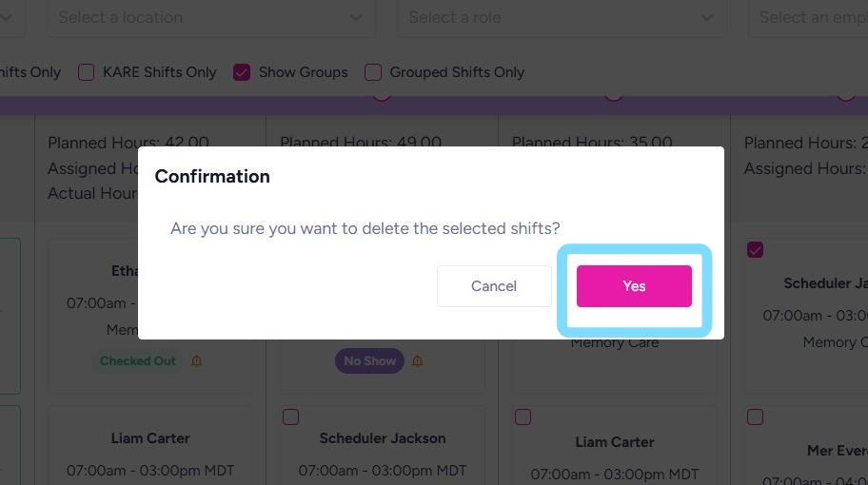Cancel the delete shifts confirmation
Viewport: 868px width, 485px height.
pos(494,286)
